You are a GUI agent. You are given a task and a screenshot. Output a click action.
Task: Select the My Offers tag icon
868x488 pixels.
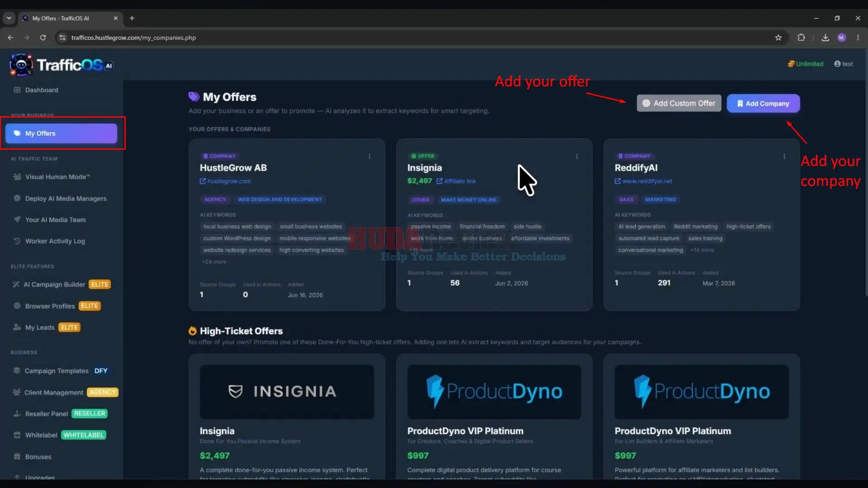[17, 133]
